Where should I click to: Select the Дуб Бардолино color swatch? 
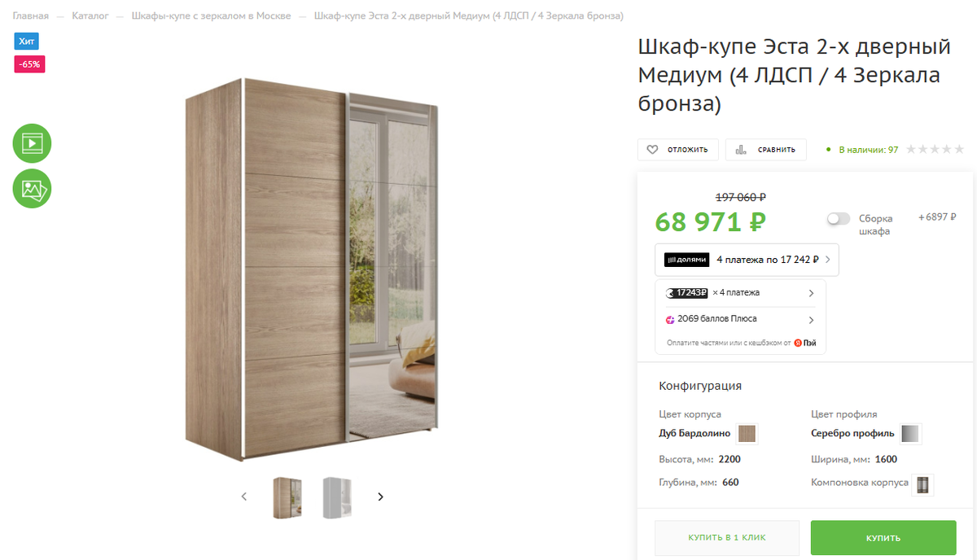point(747,433)
